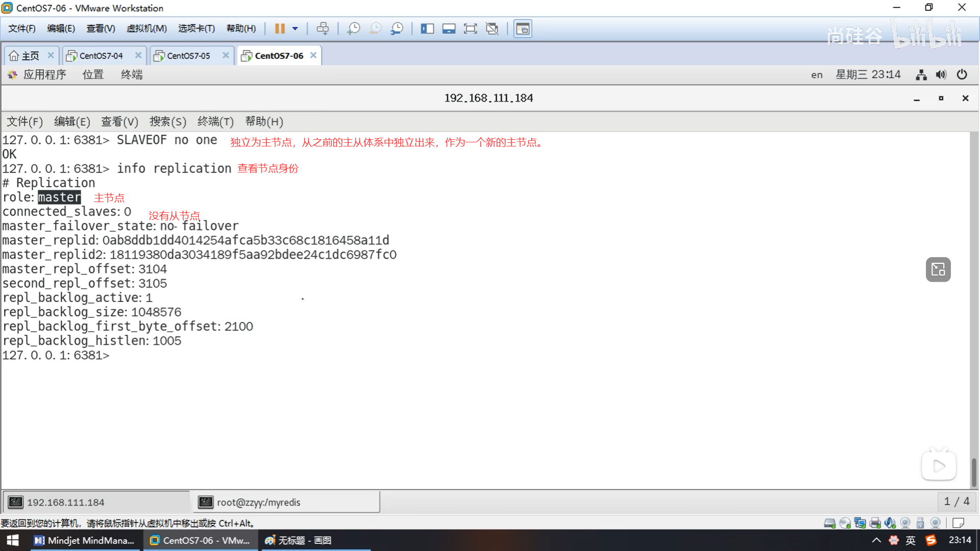Click the pause virtual machine icon

point(280,29)
